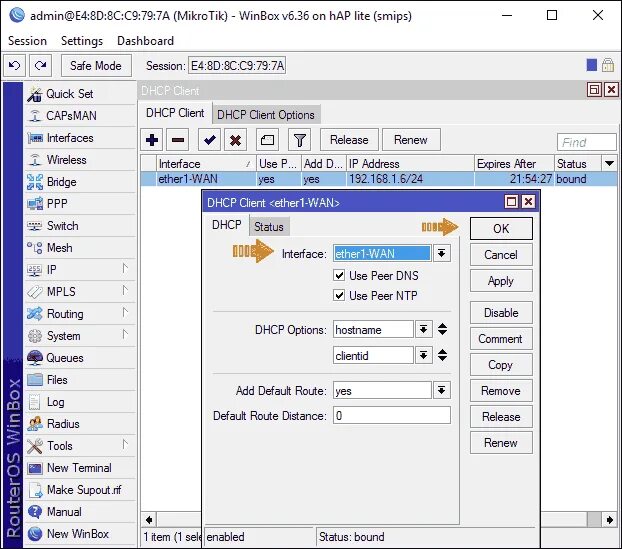The height and width of the screenshot is (549, 622).
Task: Open table column selector dropdown
Action: 609,163
